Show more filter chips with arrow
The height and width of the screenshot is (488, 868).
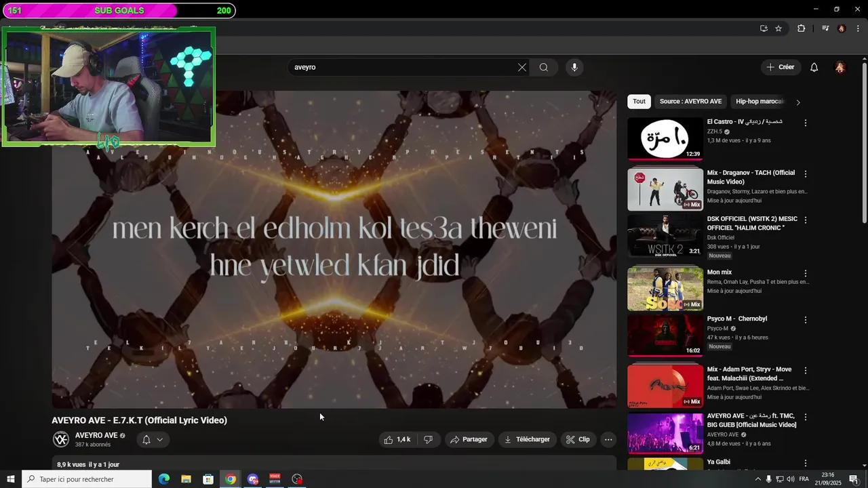(798, 102)
